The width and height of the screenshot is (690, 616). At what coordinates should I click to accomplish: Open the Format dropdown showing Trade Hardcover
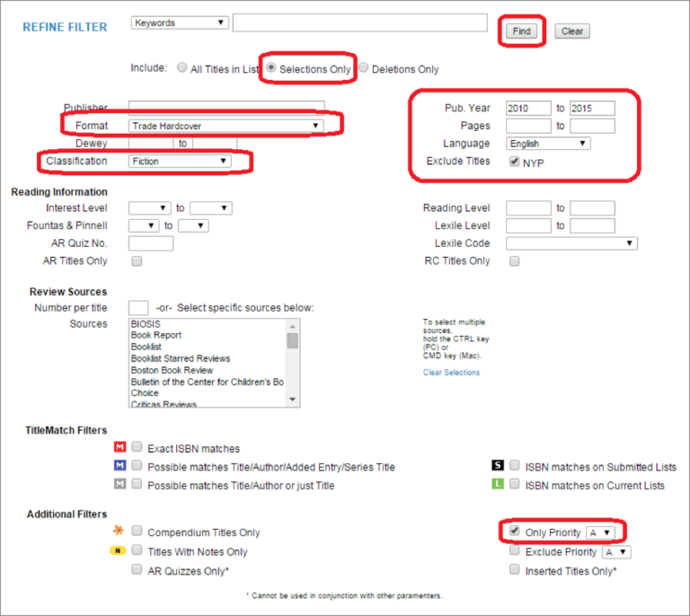226,126
